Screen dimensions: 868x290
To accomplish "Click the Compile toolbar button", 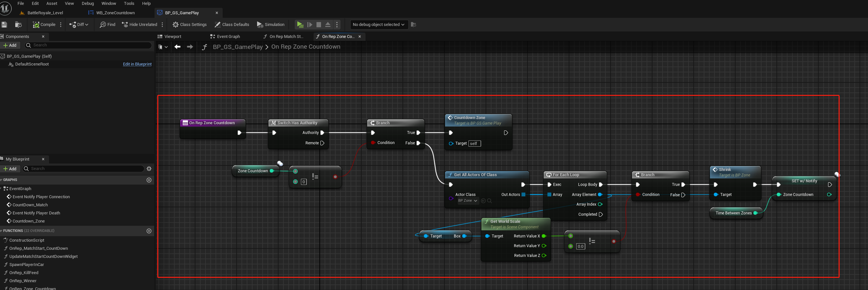I will click(x=44, y=25).
